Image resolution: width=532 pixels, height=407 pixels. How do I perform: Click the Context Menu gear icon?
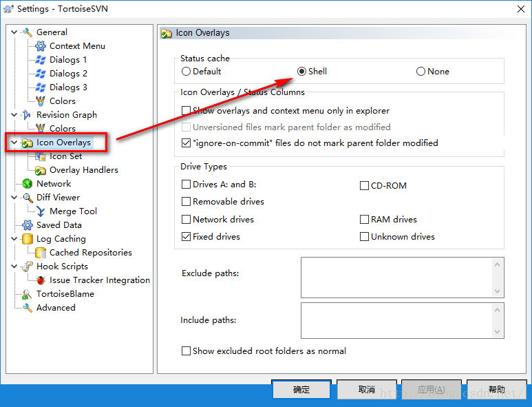click(x=41, y=46)
